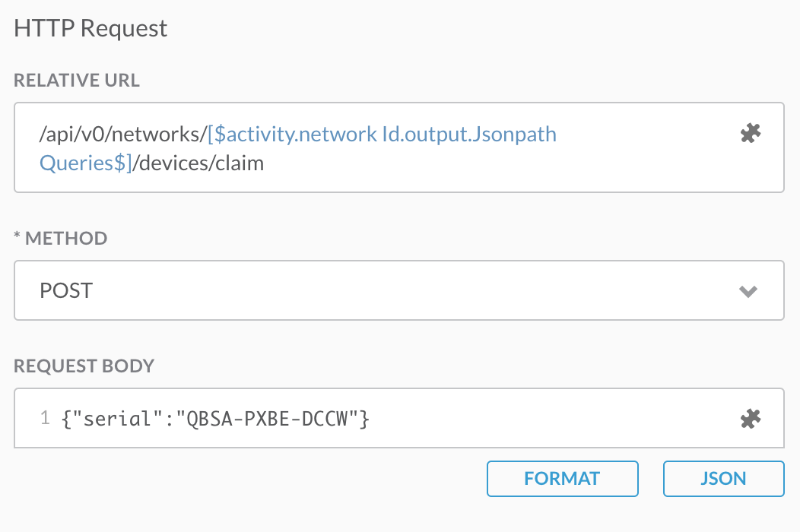The width and height of the screenshot is (800, 532).
Task: Click the JSON button
Action: coord(723,479)
